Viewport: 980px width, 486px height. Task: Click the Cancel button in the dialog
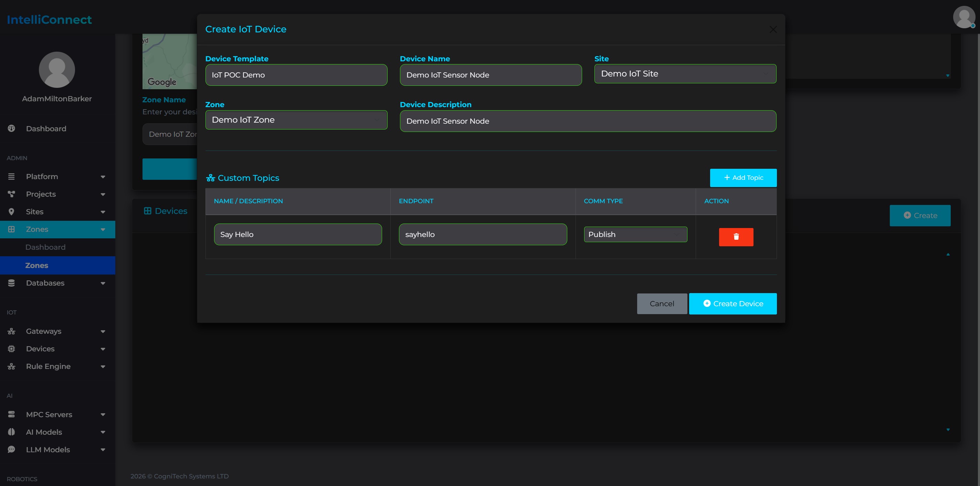(662, 303)
